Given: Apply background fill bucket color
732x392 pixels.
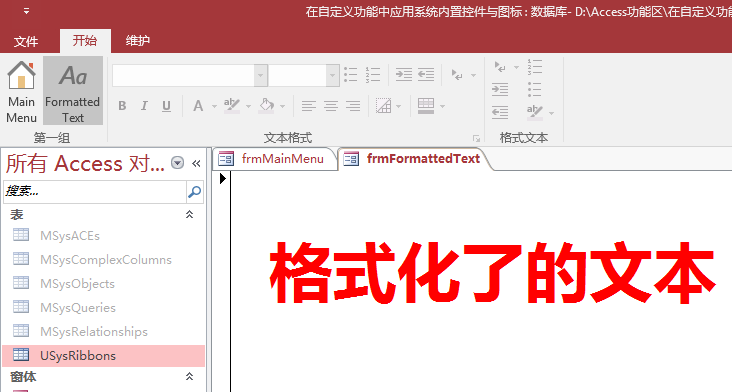Looking at the screenshot, I should click(267, 106).
